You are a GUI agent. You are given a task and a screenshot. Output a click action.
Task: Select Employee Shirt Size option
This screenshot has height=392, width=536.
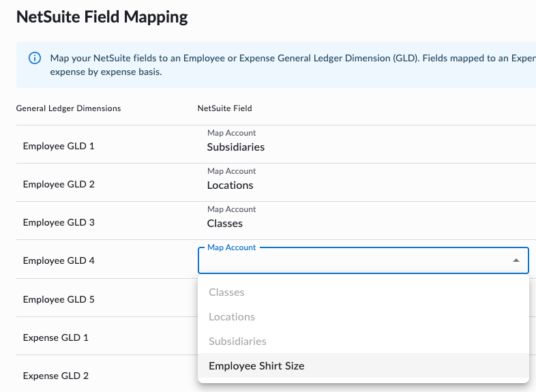363,365
